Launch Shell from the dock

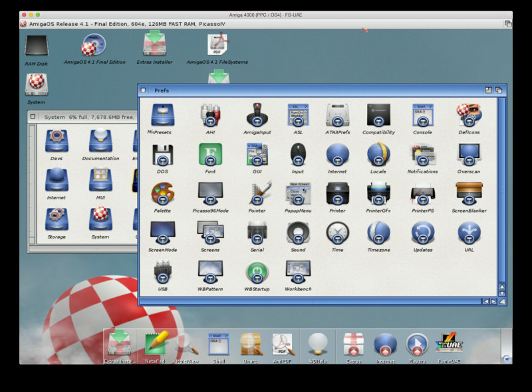(x=219, y=344)
